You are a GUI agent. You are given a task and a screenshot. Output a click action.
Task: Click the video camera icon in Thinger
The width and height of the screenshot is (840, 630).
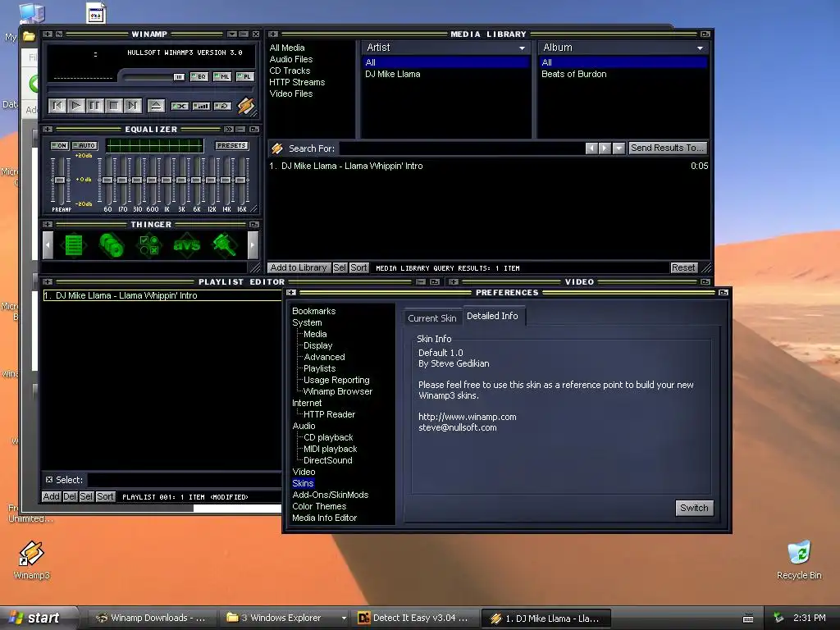click(225, 245)
